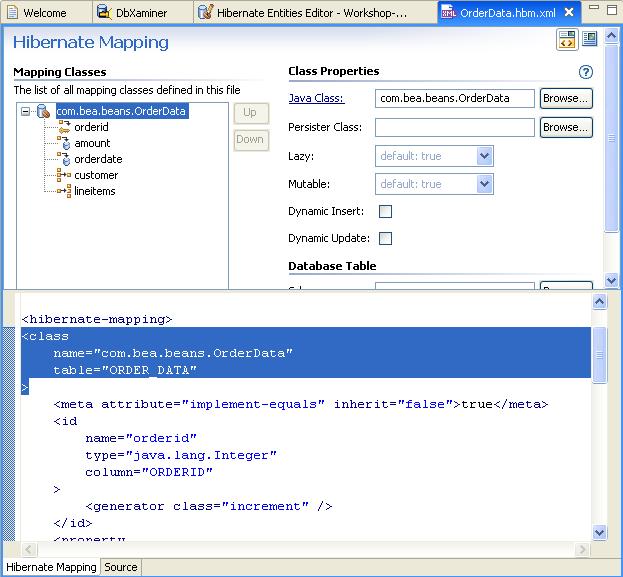Click the customer many-to-one relation icon
Image resolution: width=623 pixels, height=577 pixels.
pos(64,175)
